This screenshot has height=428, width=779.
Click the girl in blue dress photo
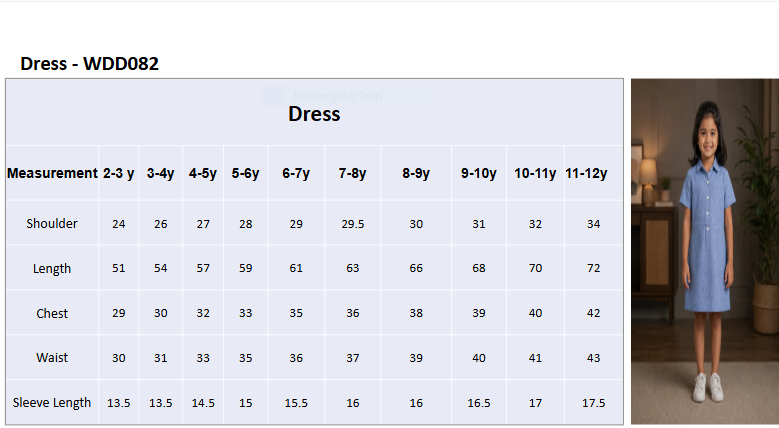(x=704, y=251)
